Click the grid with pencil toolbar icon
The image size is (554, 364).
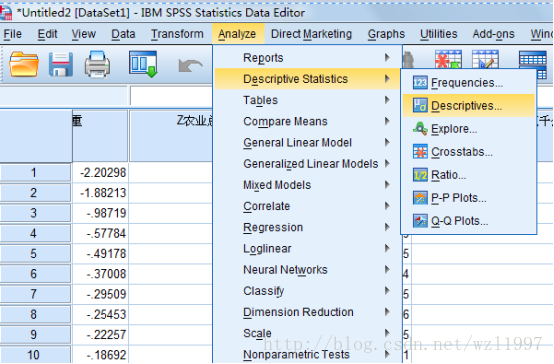[485, 59]
